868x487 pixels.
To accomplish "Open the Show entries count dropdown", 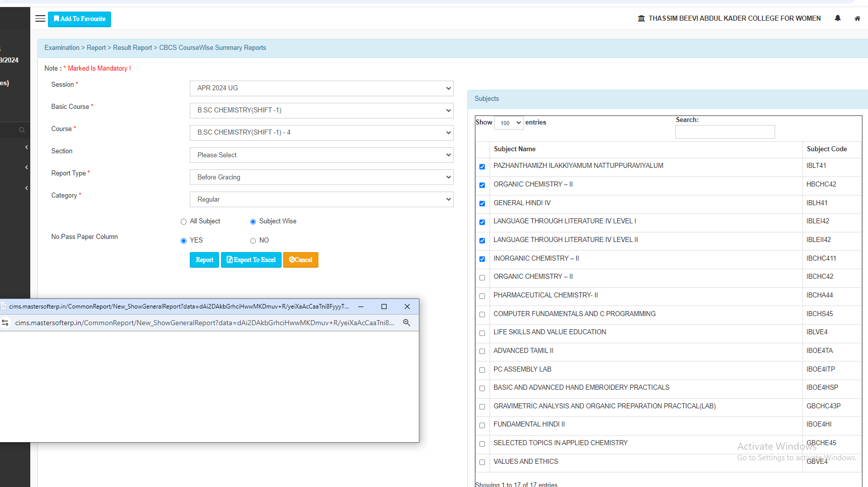I will coord(508,123).
